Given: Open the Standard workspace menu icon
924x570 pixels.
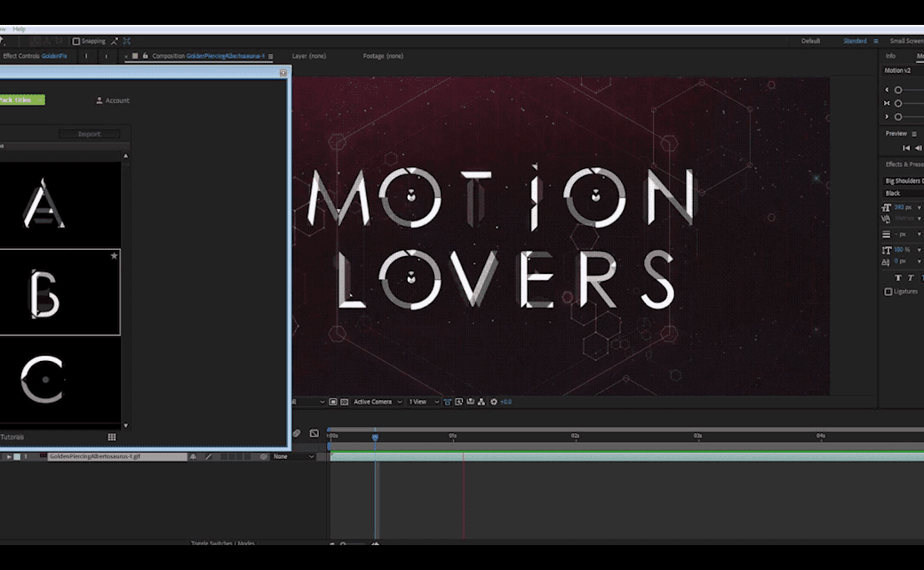Looking at the screenshot, I should click(876, 41).
